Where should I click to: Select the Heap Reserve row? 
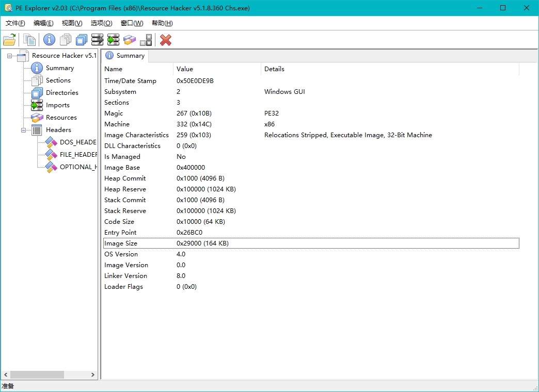(311, 189)
